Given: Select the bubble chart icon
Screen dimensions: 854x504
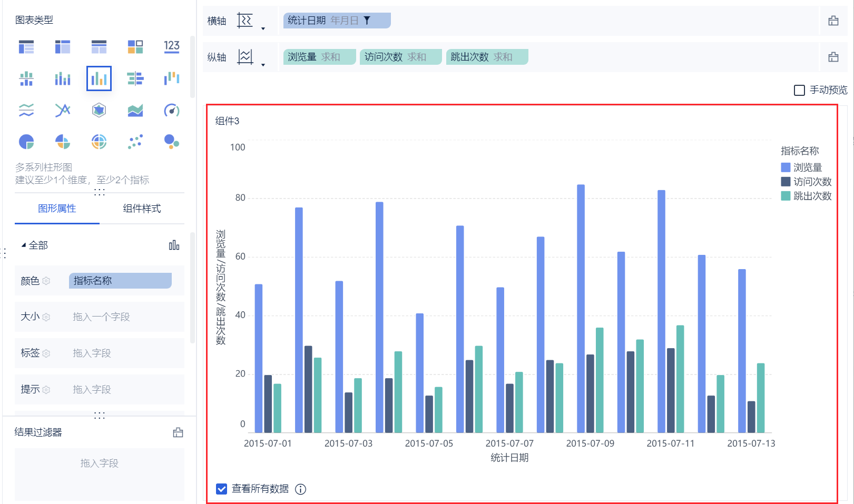Looking at the screenshot, I should click(172, 142).
